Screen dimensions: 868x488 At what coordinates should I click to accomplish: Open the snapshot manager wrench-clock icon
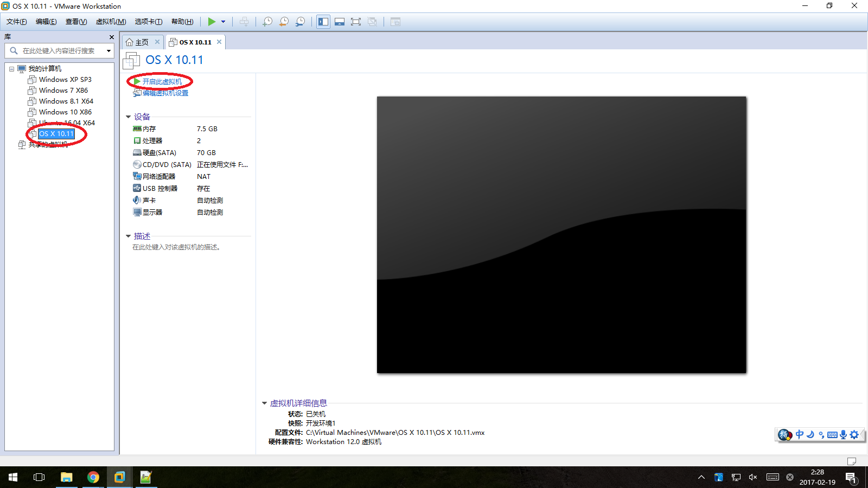(x=300, y=22)
